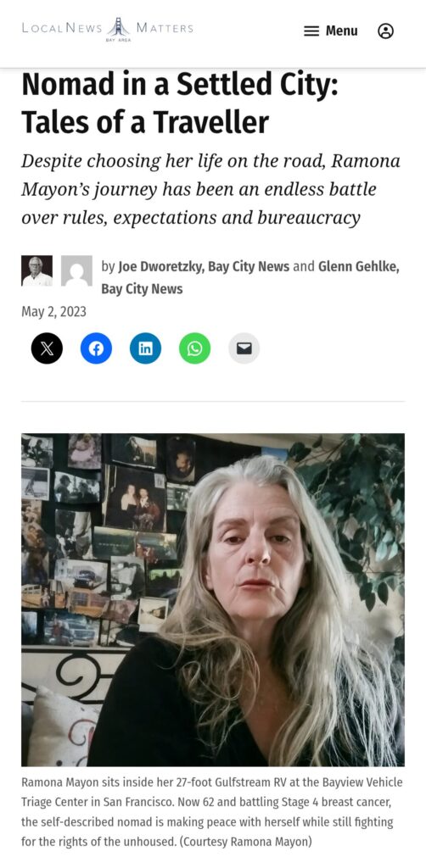Select the photo caption text

[x=213, y=812]
